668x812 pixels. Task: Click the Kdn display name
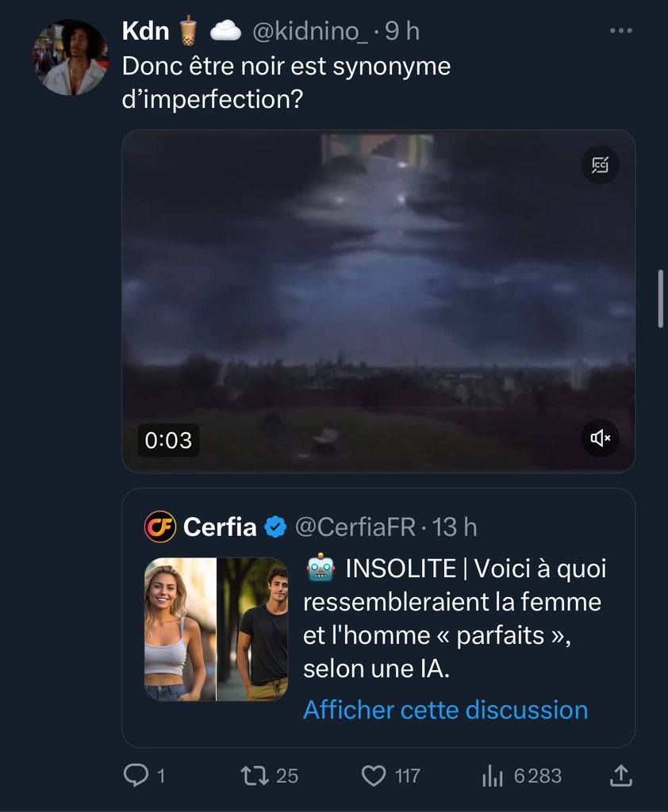point(145,31)
